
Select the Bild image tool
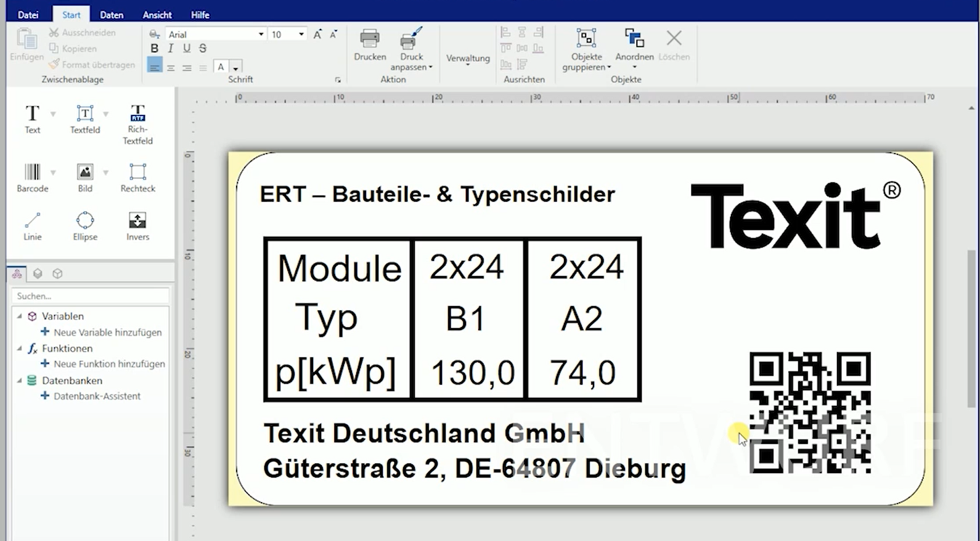coord(85,178)
